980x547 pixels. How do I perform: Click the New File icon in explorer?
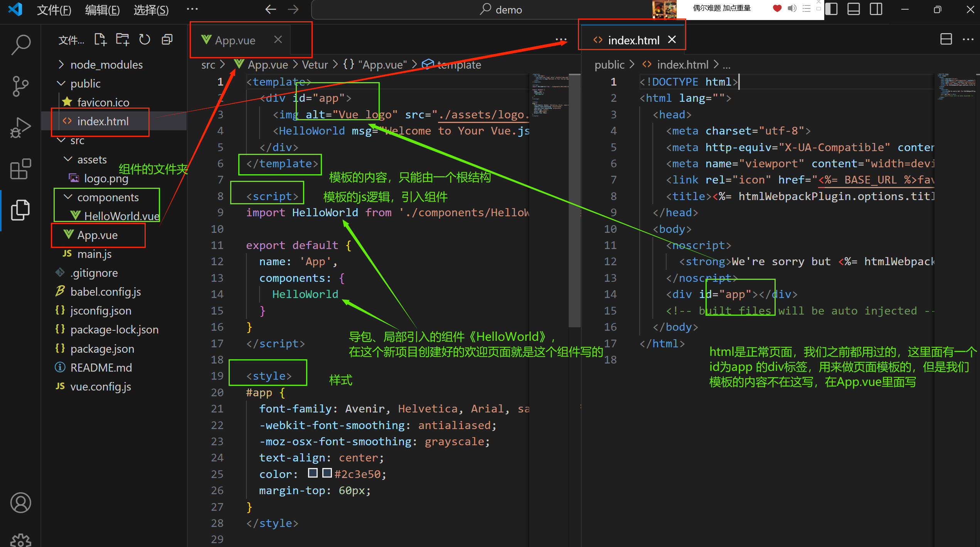point(101,40)
